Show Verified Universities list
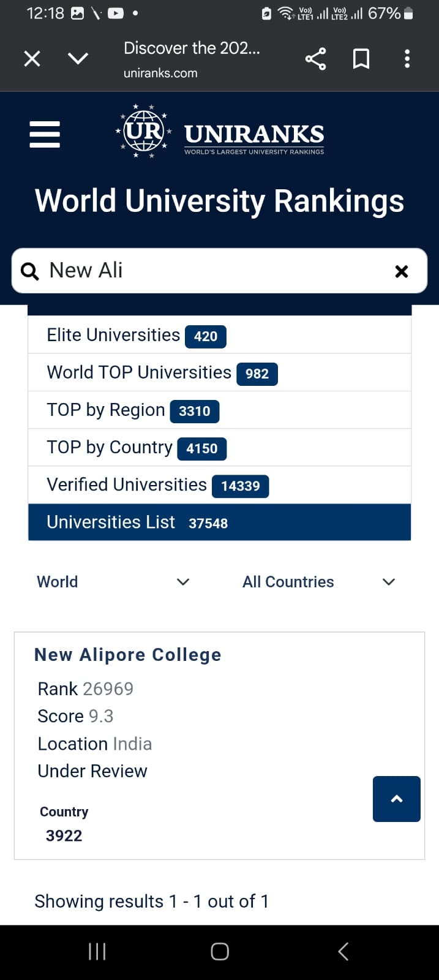The width and height of the screenshot is (439, 980). pos(157,485)
